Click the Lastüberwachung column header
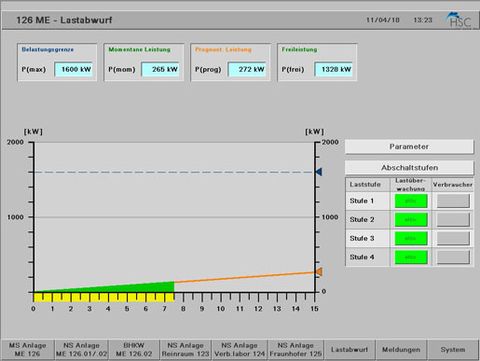Screen dimensions: 480x361 [411, 184]
